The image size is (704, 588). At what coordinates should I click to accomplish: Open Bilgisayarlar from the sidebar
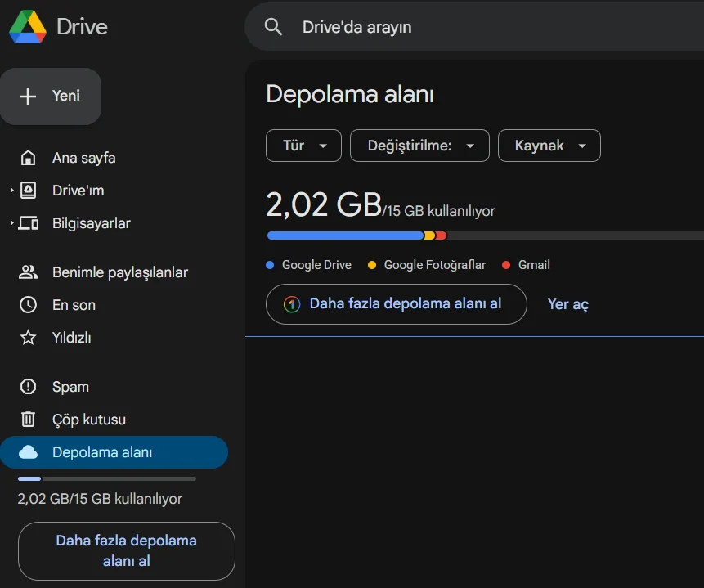coord(91,223)
